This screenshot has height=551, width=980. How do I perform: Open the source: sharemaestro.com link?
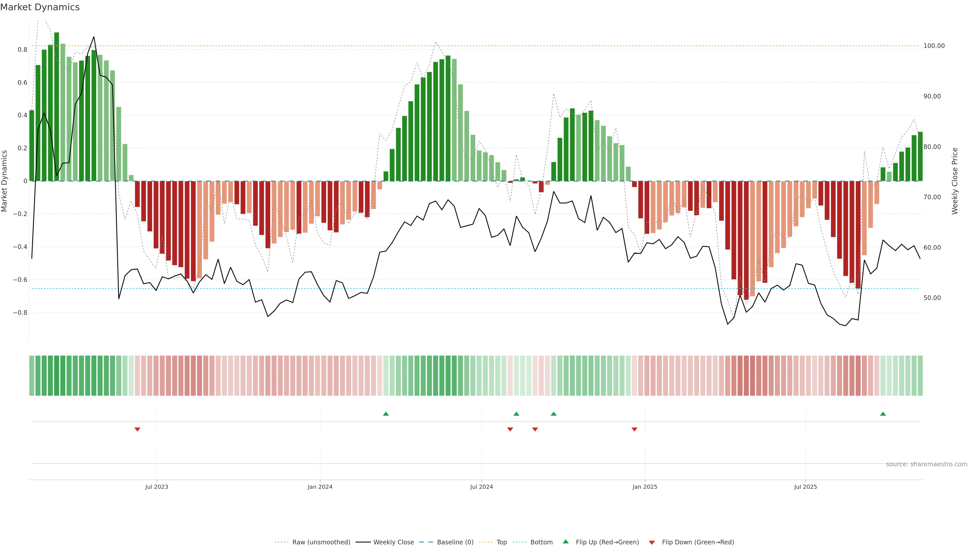pos(926,464)
